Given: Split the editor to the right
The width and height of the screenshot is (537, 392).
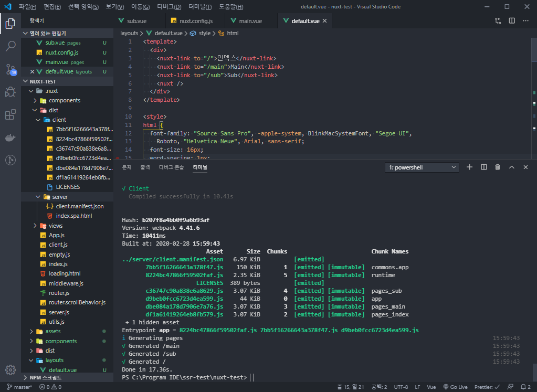Looking at the screenshot, I should pyautogui.click(x=512, y=21).
